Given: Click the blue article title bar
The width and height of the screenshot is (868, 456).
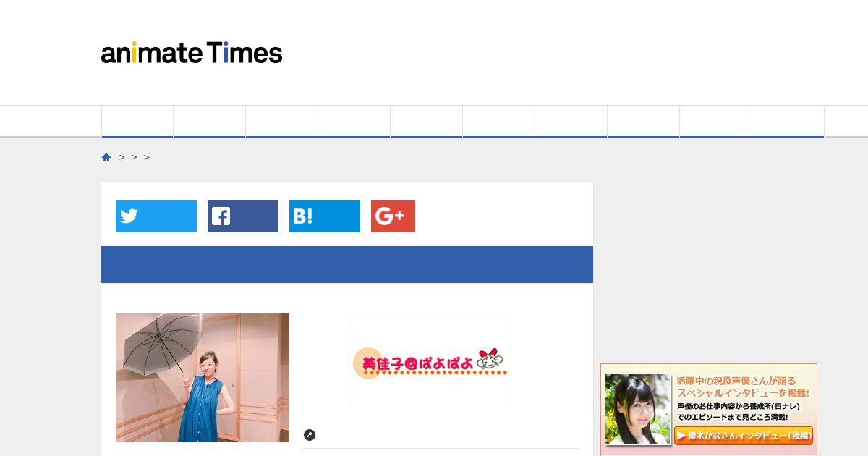Looking at the screenshot, I should point(347,264).
